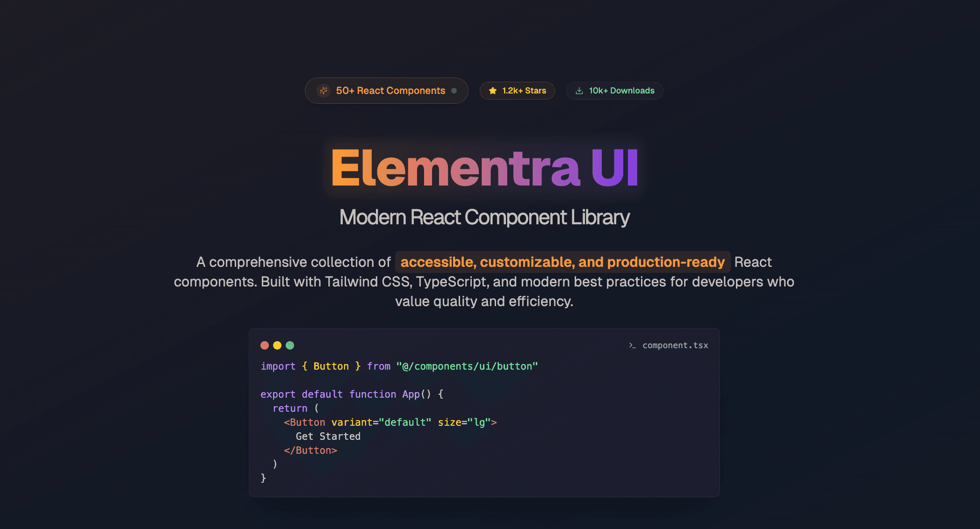980x529 pixels.
Task: Click the component.tsx file name
Action: 675,345
